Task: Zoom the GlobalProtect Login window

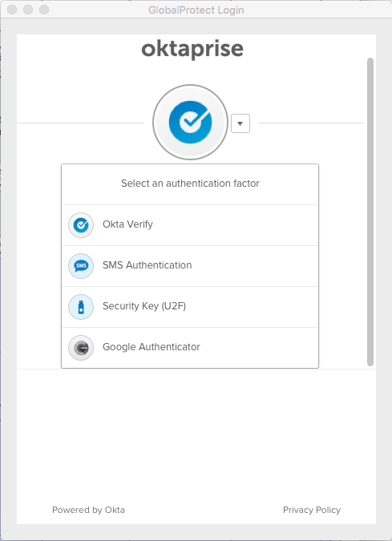Action: [x=44, y=10]
